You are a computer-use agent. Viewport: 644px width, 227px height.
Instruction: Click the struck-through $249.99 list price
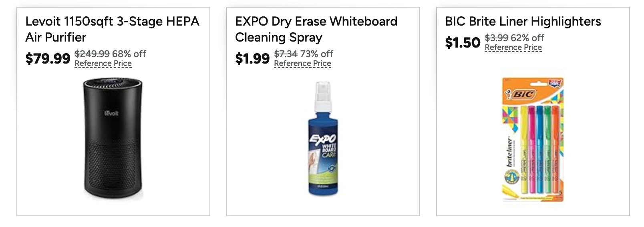coord(92,54)
